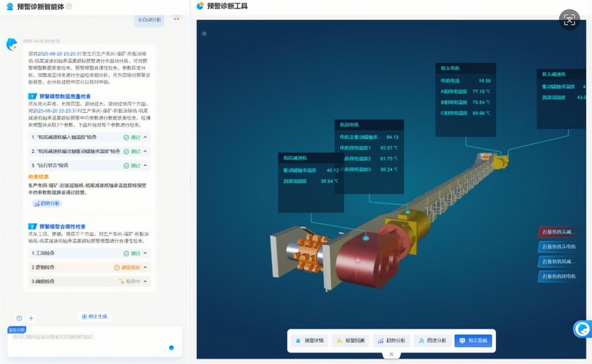Click the plus new conversation icon
The width and height of the screenshot is (592, 364).
pos(31,318)
